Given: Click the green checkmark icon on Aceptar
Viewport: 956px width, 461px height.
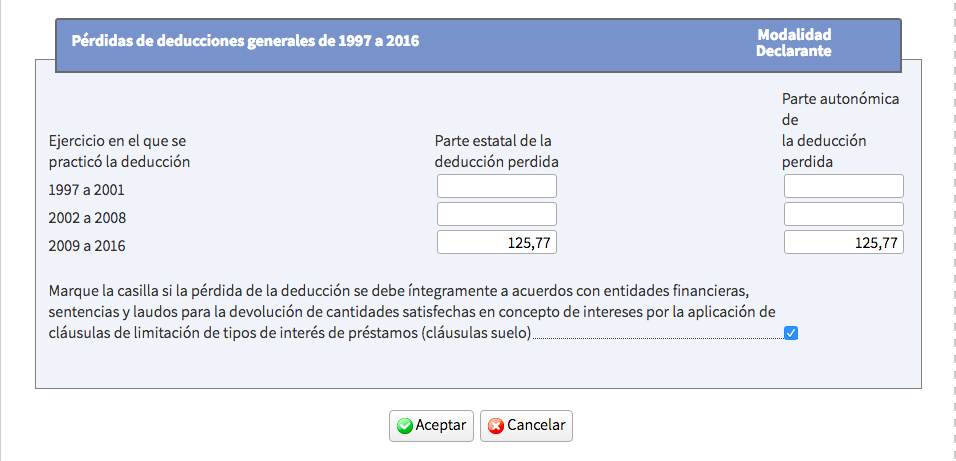Looking at the screenshot, I should point(405,425).
